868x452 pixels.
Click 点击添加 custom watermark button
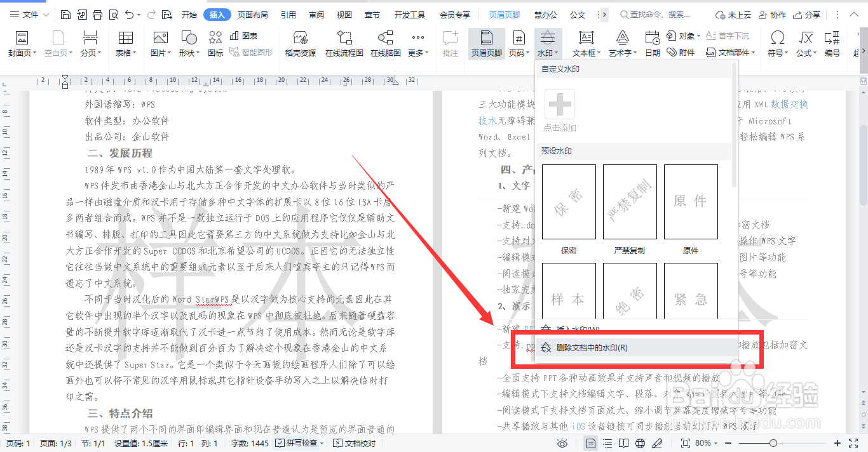[x=560, y=110]
